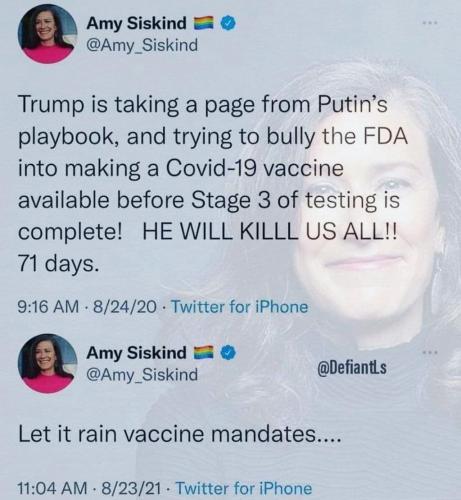Click the '71 days.' line of the tweet
461x500 pixels.
tap(59, 265)
